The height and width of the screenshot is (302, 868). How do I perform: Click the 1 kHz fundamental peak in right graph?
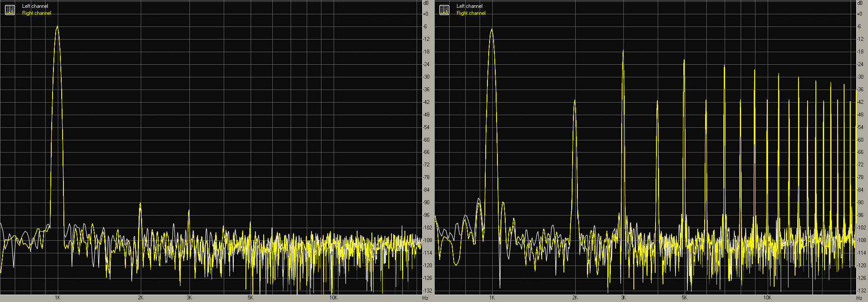coord(492,30)
